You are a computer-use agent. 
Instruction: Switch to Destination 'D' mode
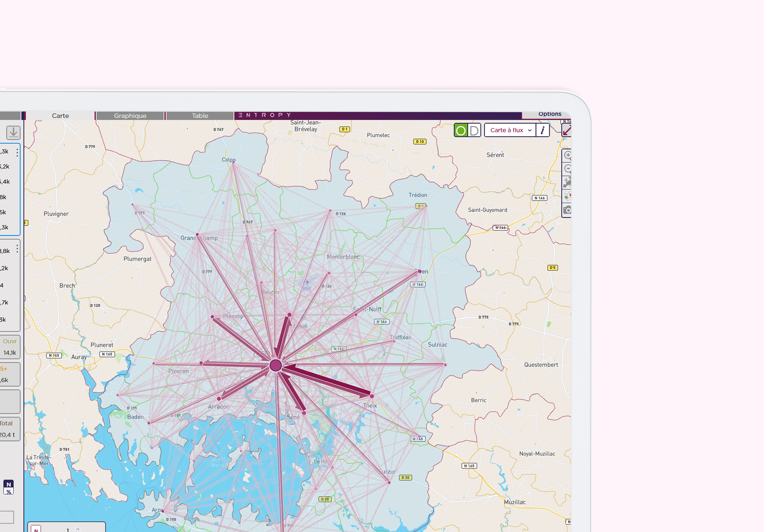(474, 130)
